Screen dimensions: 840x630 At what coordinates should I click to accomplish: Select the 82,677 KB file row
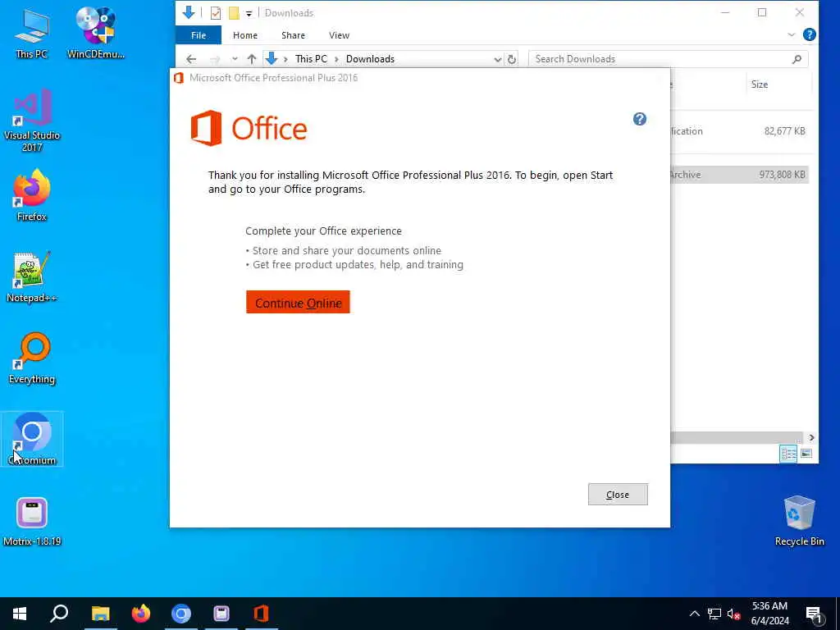(739, 131)
